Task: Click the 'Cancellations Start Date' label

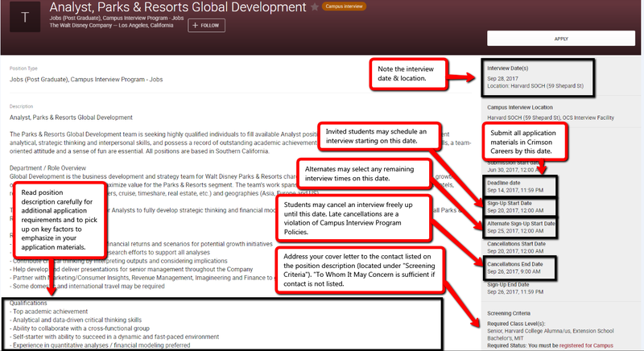Action: pyautogui.click(x=516, y=244)
